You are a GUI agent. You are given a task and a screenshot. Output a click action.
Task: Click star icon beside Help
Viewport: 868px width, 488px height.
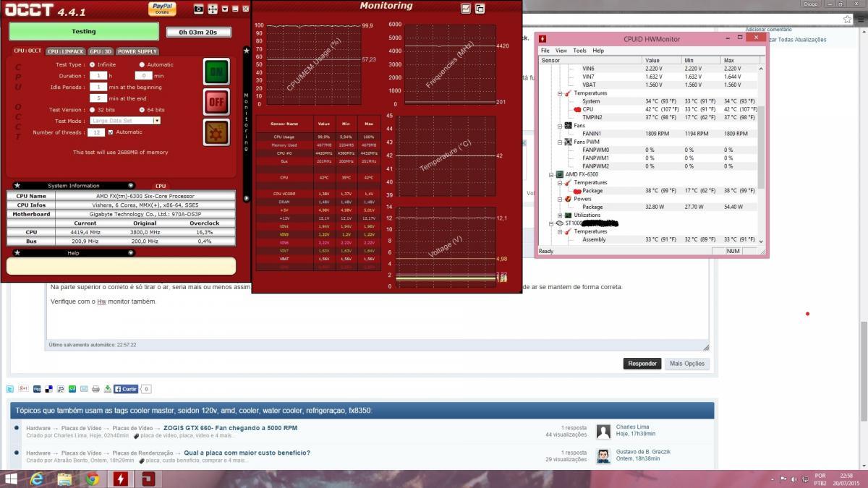pos(17,253)
